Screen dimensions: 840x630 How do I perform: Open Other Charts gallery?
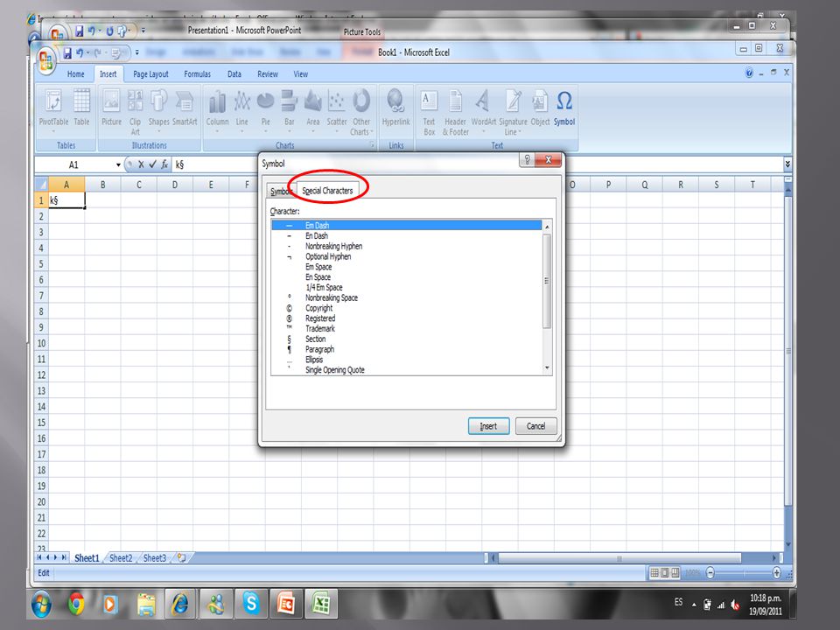pyautogui.click(x=361, y=111)
